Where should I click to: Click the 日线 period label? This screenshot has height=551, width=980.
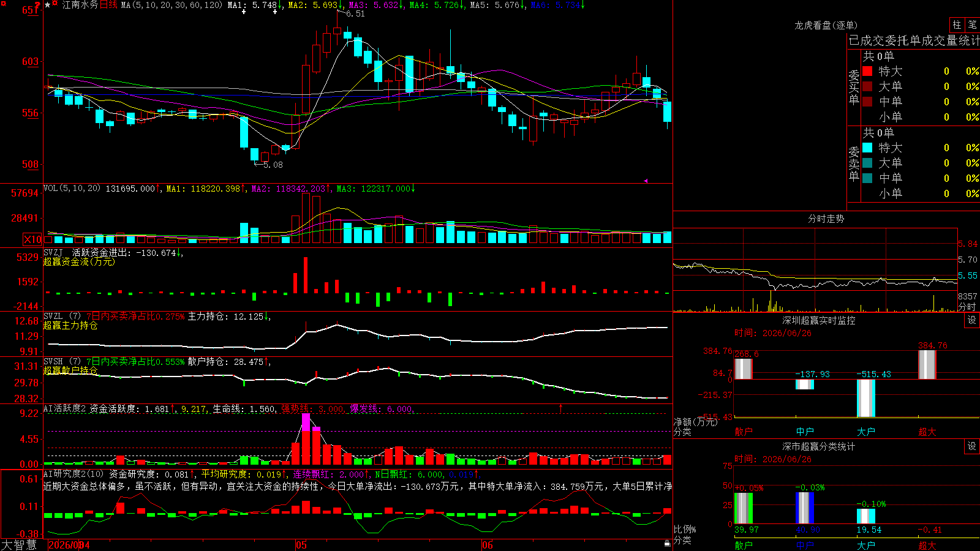pos(108,5)
